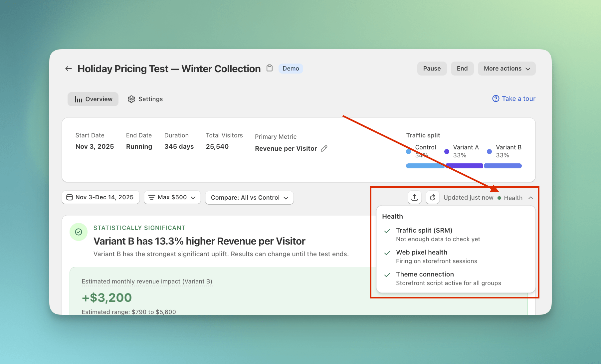Click the Traffic split (SRM) checkmark
The height and width of the screenshot is (364, 601).
tap(387, 231)
